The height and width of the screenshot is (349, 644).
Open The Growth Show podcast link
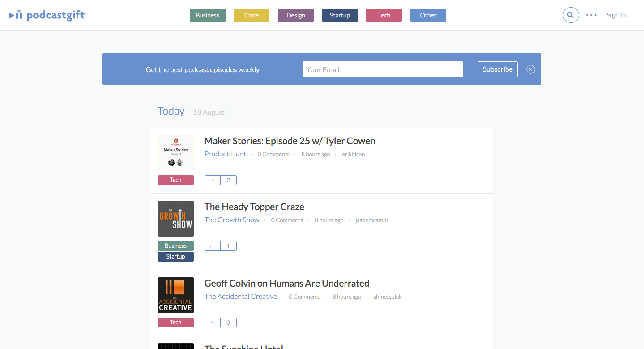[232, 220]
